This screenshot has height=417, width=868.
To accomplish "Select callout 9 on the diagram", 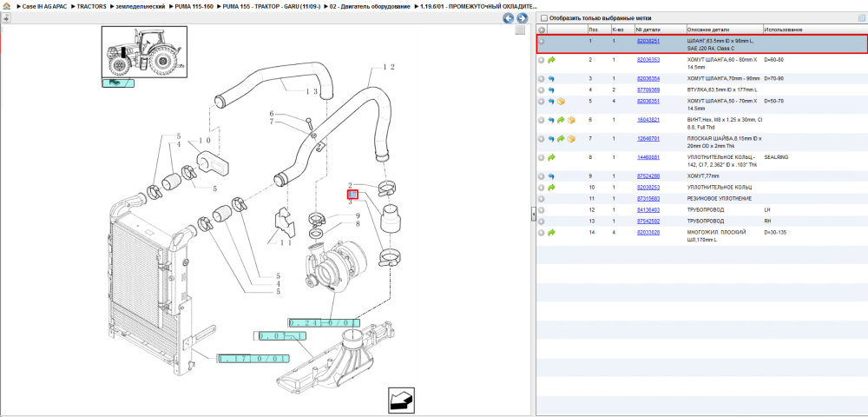I will click(x=358, y=215).
